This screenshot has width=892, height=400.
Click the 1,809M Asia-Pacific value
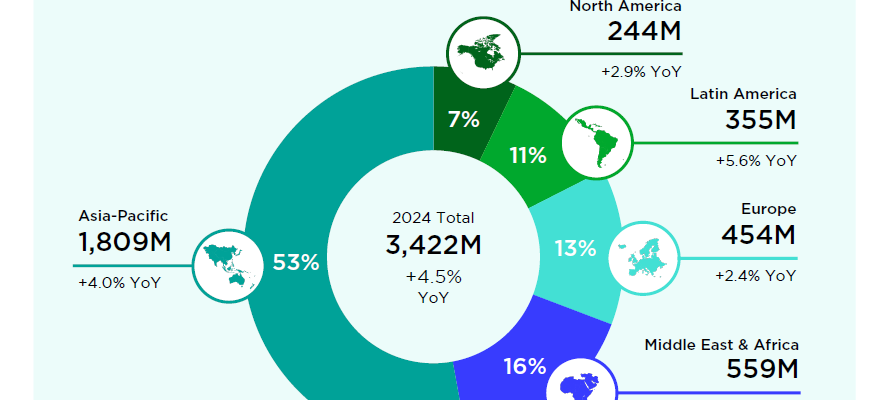pos(126,242)
